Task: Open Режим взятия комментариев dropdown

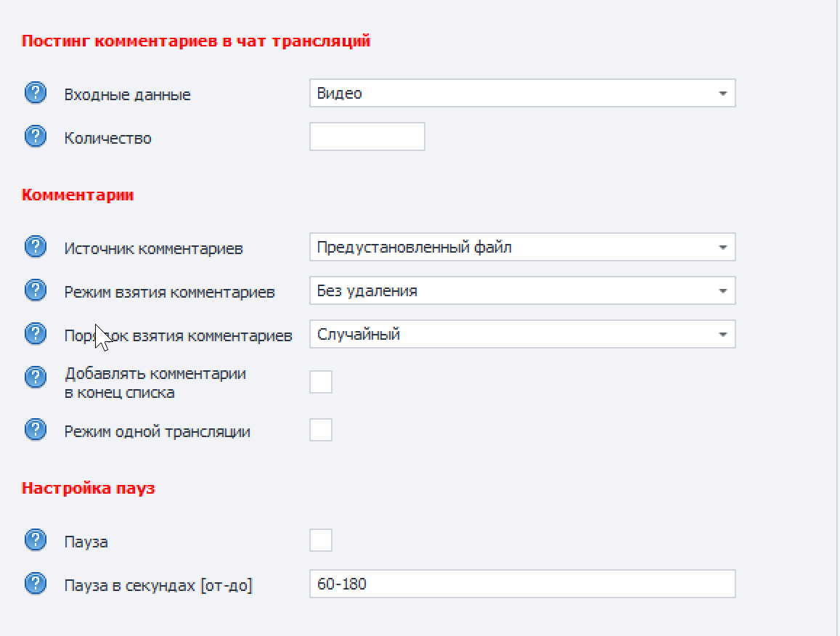Action: click(x=522, y=291)
